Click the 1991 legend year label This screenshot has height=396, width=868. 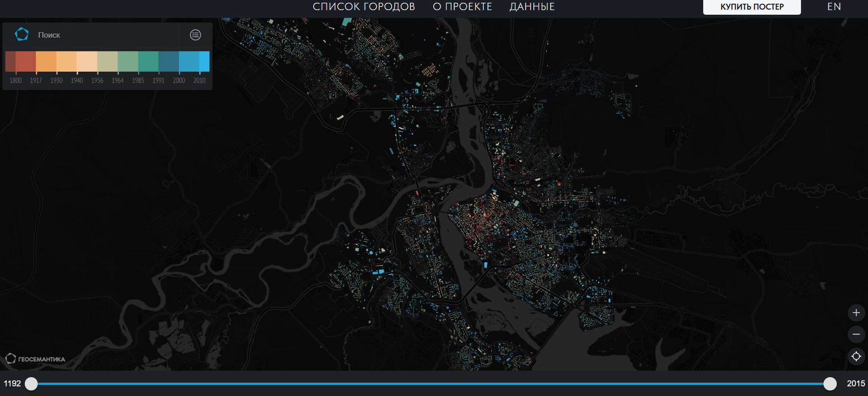pyautogui.click(x=158, y=80)
